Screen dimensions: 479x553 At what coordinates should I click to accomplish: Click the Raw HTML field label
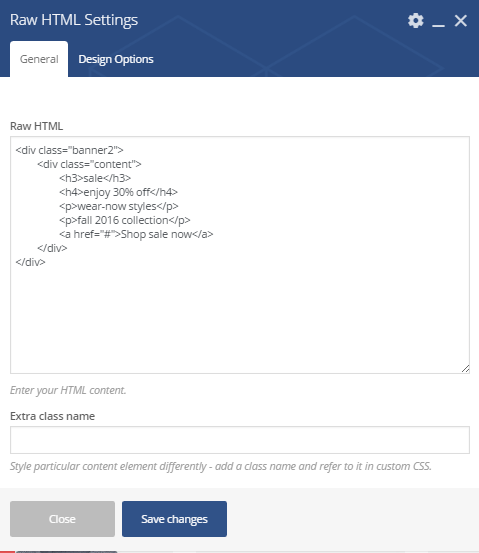tap(37, 126)
